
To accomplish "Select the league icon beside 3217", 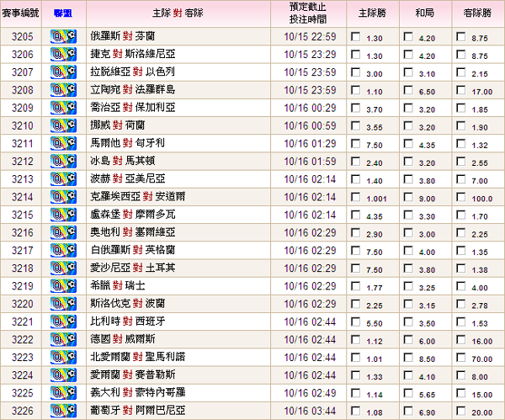I will tap(63, 250).
